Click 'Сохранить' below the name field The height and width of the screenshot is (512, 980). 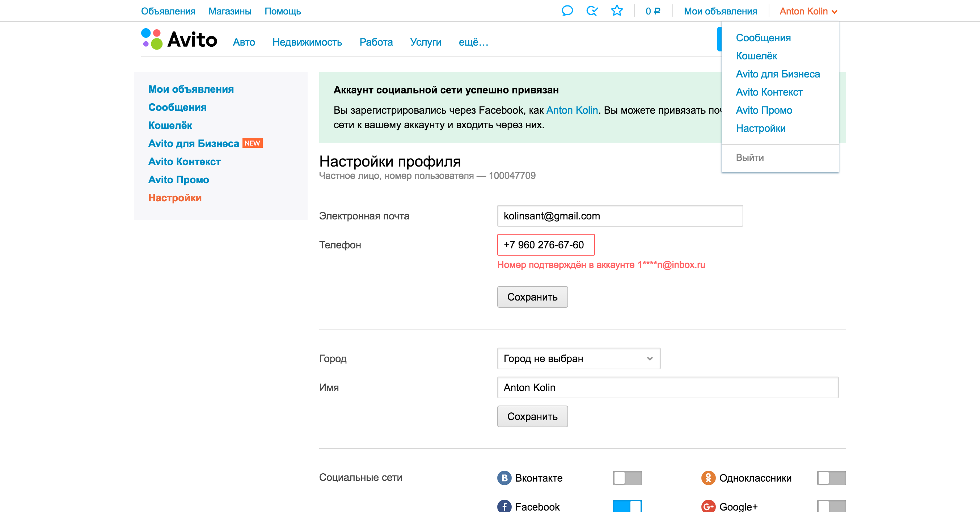532,416
